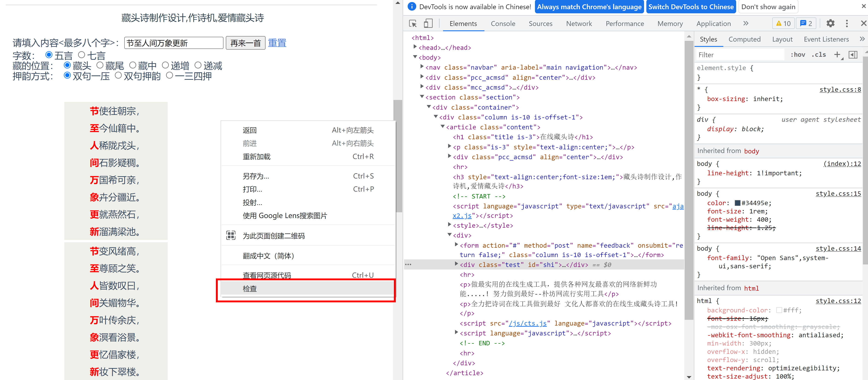The height and width of the screenshot is (380, 868).
Task: Expand the feedback form node
Action: (456, 244)
